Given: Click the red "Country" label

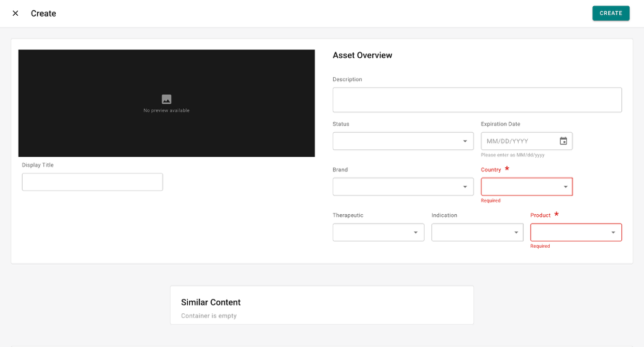Looking at the screenshot, I should click(x=491, y=169).
